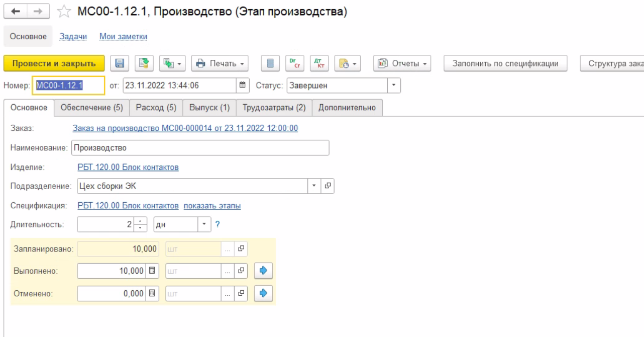The image size is (644, 337).
Task: Open calendar picker next to document date
Action: pyautogui.click(x=243, y=86)
